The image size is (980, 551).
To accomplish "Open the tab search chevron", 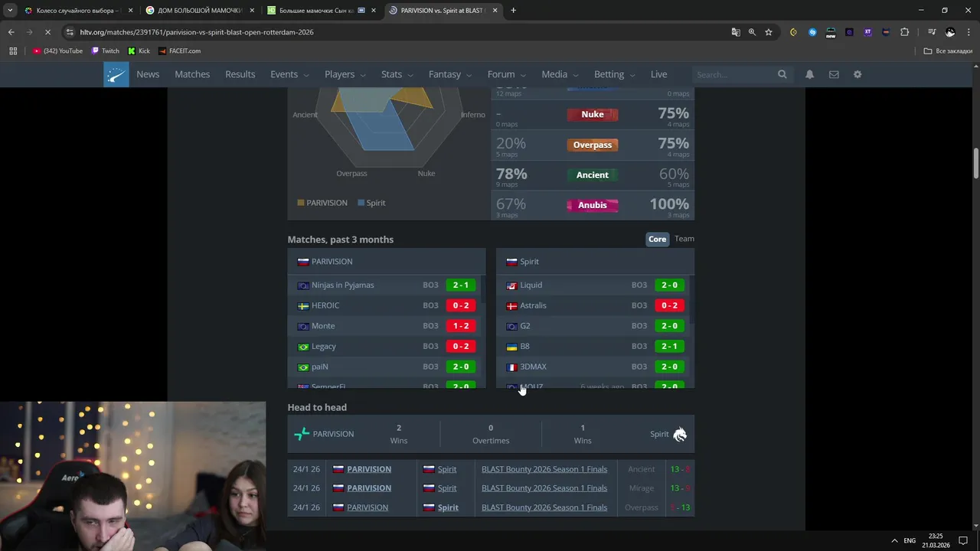I will (x=10, y=11).
